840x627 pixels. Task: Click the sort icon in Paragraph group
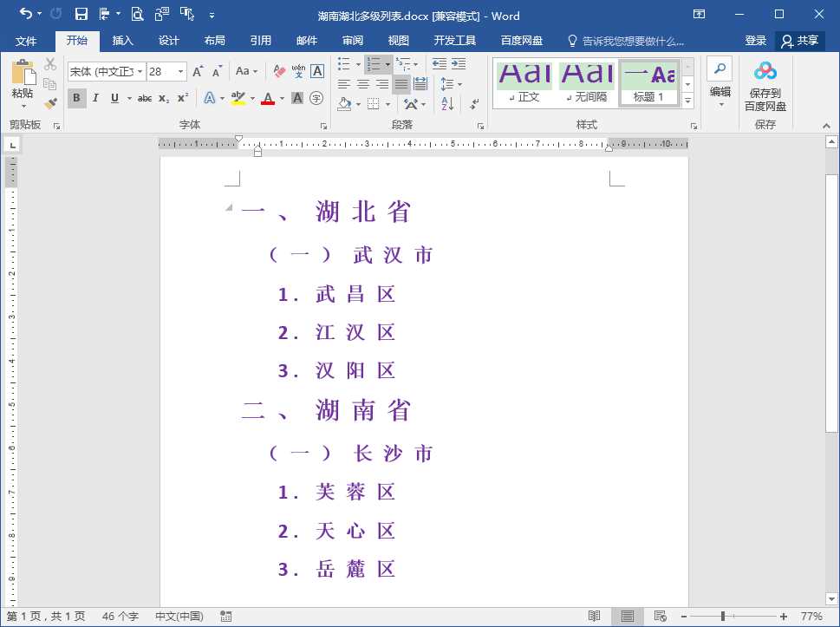447,104
